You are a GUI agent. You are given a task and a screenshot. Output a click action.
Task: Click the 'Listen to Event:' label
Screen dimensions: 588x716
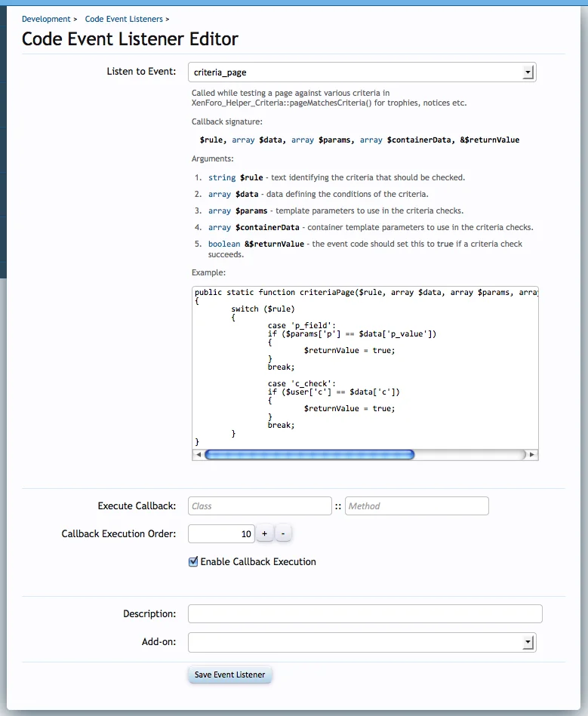[x=141, y=71]
